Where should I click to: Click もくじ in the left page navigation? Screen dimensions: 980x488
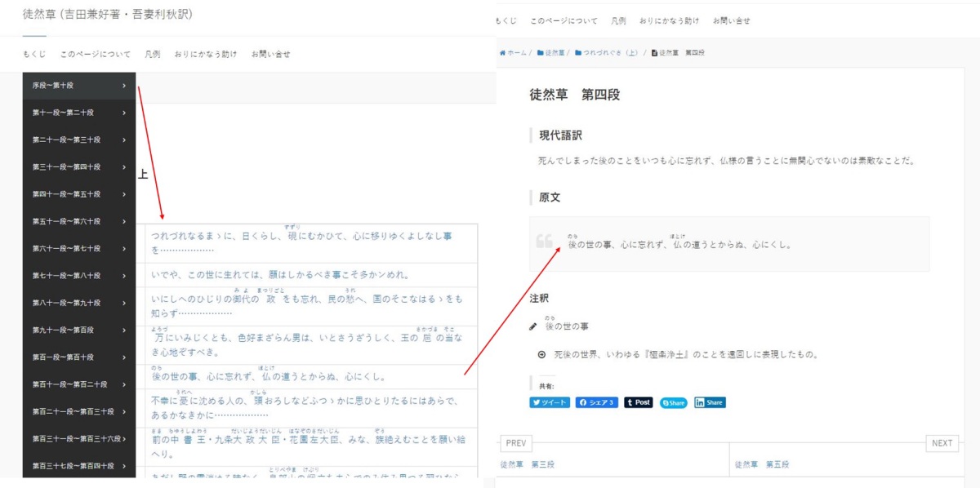[x=34, y=55]
